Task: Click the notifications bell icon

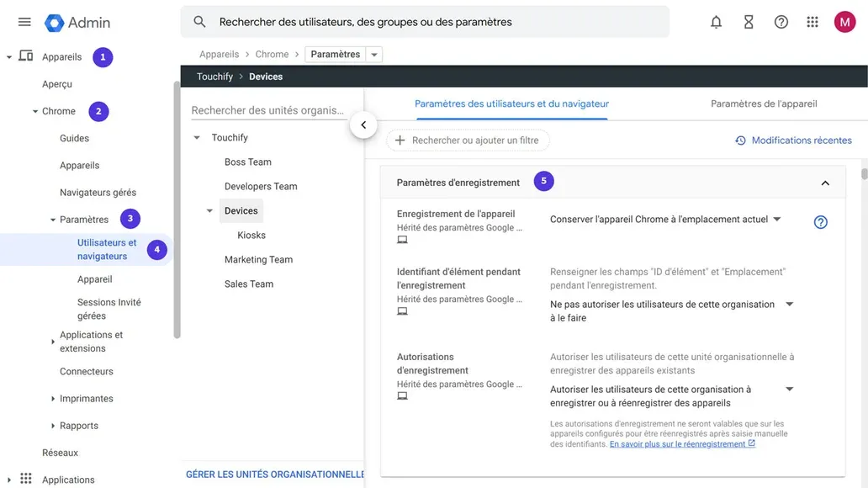Action: [716, 22]
